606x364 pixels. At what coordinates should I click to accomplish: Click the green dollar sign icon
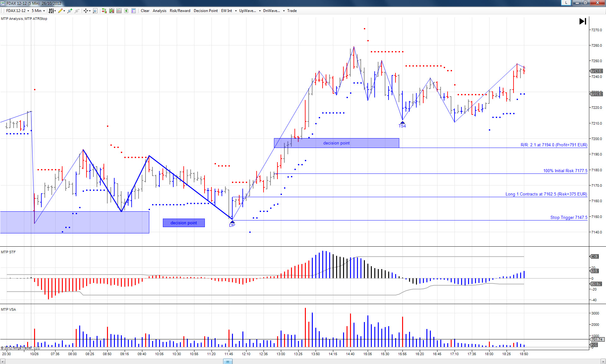pos(126,11)
